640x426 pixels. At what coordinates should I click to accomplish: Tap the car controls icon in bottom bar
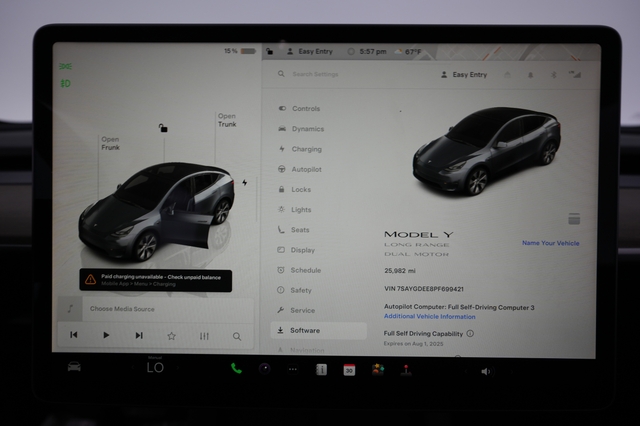(x=74, y=367)
